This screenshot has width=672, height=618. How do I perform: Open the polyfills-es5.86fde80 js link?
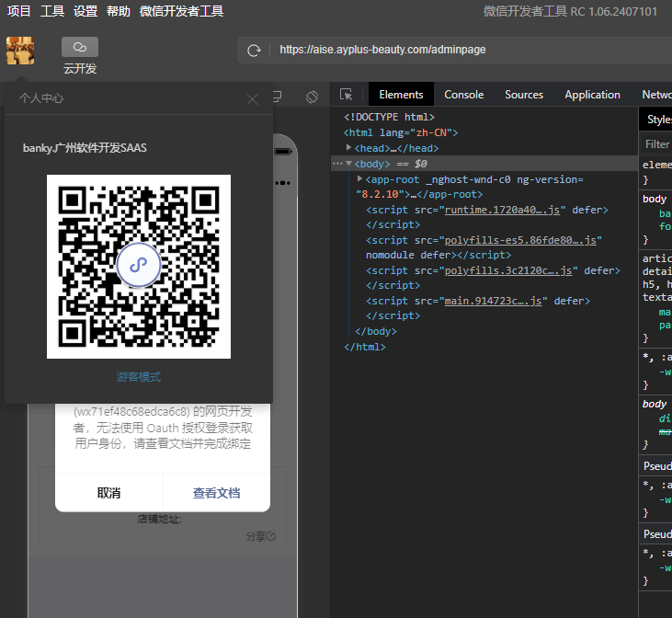click(x=520, y=240)
